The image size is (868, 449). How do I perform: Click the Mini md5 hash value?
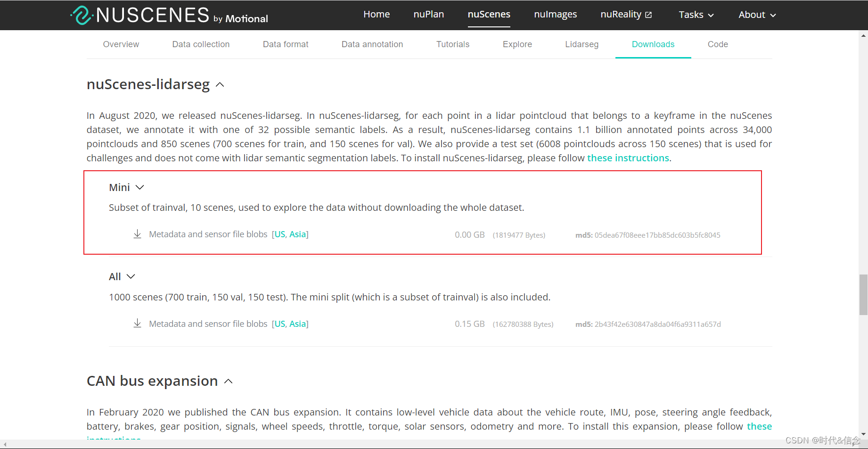(x=657, y=235)
